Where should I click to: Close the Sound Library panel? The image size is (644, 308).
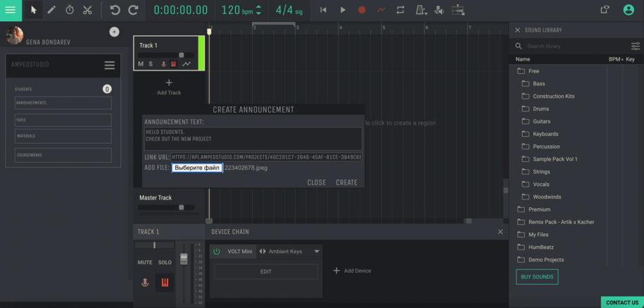(517, 30)
